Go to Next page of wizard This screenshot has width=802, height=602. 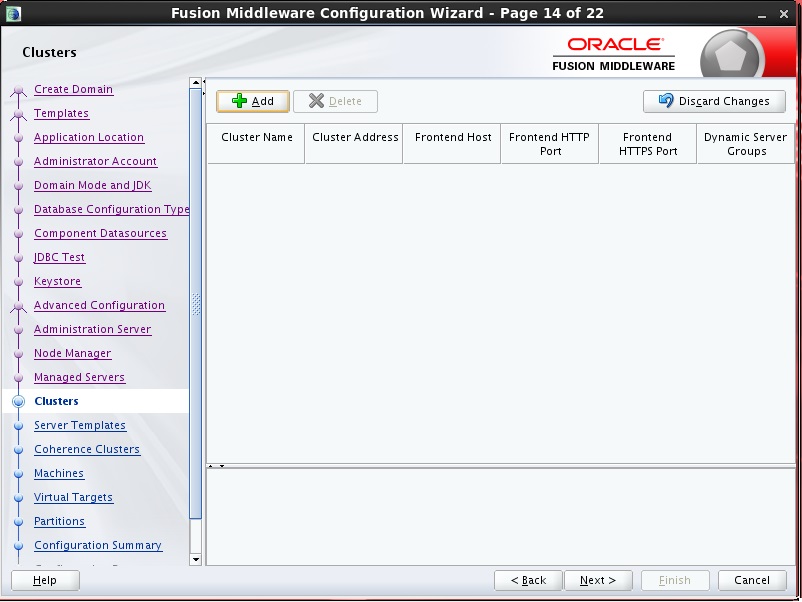[x=598, y=580]
